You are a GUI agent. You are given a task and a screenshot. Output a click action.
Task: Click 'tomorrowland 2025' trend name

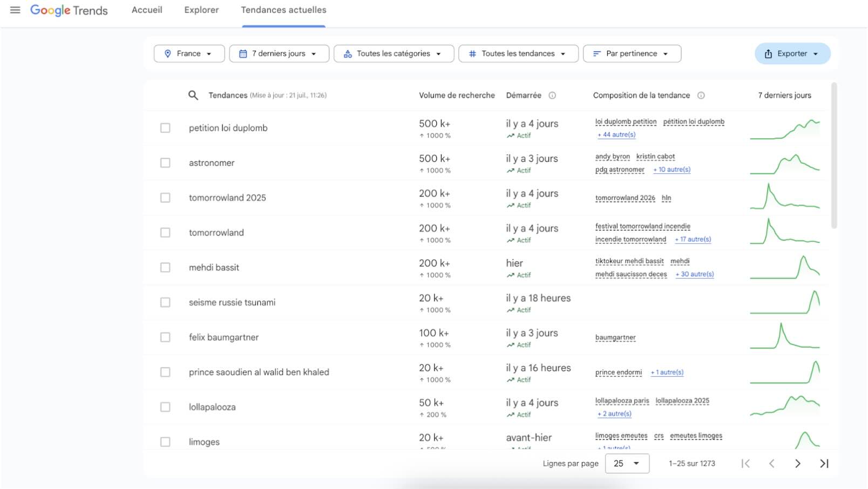click(227, 198)
